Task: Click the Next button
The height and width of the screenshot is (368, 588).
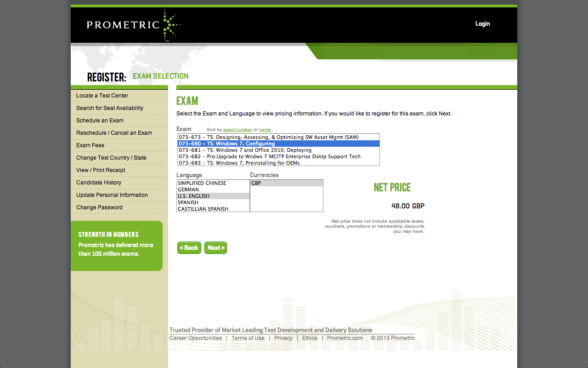Action: pos(215,248)
